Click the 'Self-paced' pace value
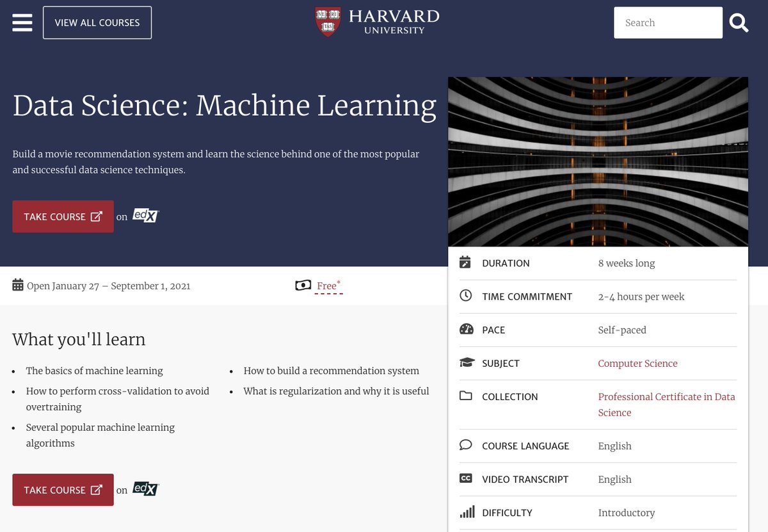The width and height of the screenshot is (768, 532). (622, 330)
